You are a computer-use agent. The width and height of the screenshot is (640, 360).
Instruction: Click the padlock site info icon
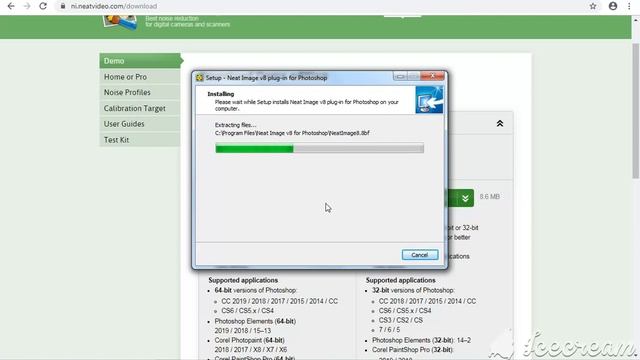63,6
